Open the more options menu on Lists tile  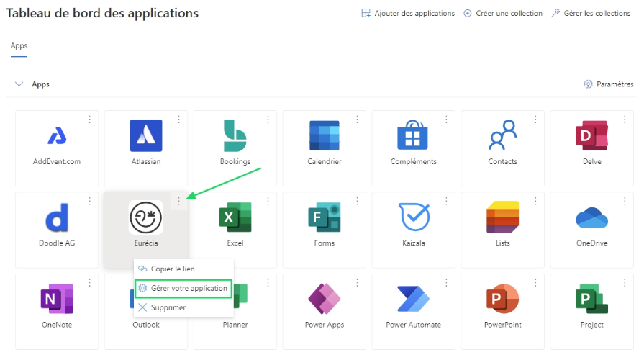coord(535,201)
